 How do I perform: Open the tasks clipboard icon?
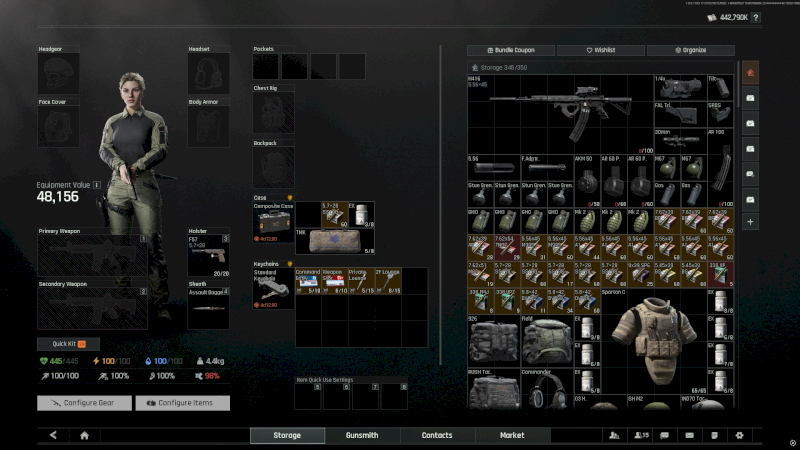pyautogui.click(x=714, y=435)
